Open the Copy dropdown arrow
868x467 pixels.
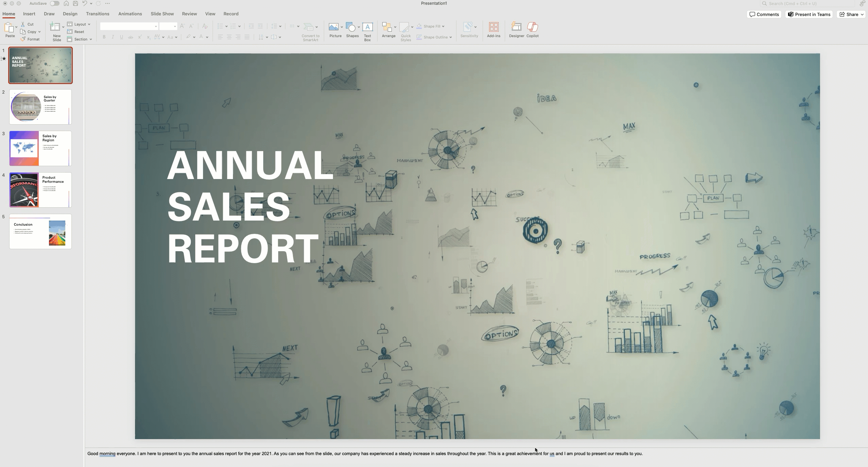click(x=39, y=32)
